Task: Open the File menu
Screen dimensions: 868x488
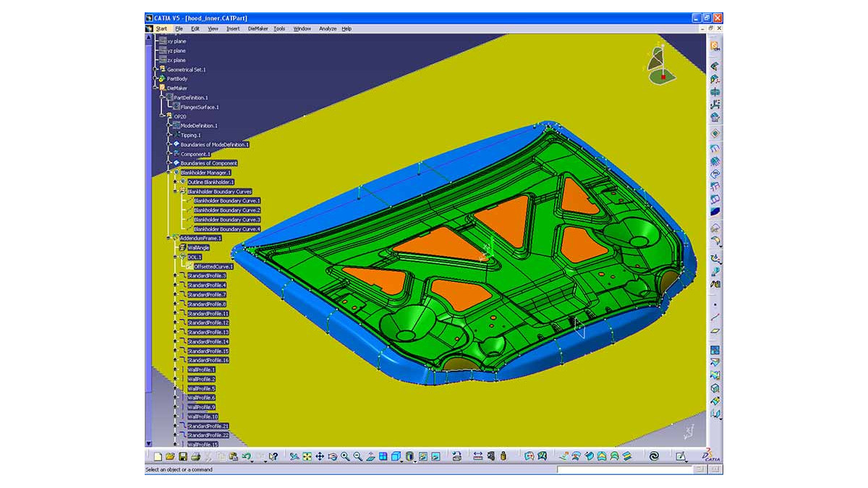Action: coord(179,29)
